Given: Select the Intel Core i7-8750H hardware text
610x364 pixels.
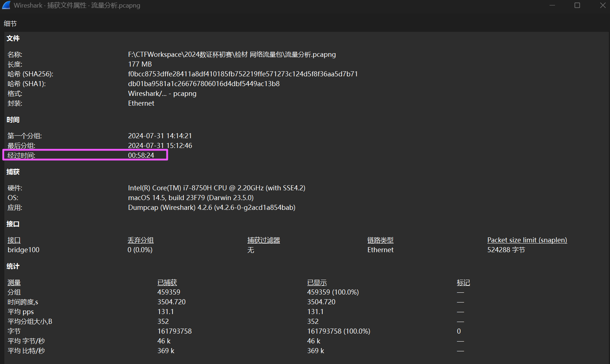Looking at the screenshot, I should (217, 188).
